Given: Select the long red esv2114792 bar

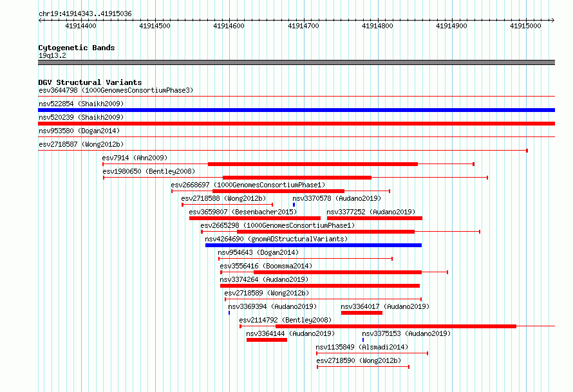Looking at the screenshot, I should click(396, 326).
